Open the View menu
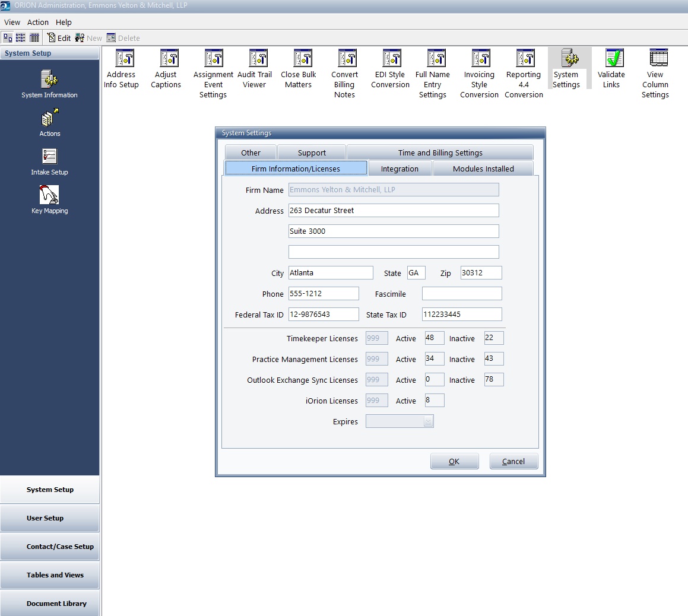Image resolution: width=688 pixels, height=616 pixels. point(12,23)
